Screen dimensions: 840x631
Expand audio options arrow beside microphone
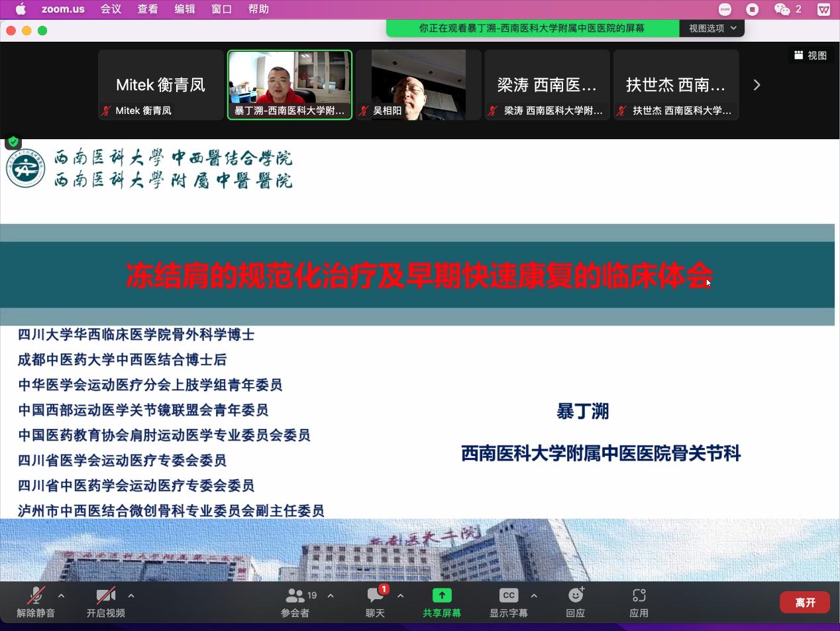62,596
